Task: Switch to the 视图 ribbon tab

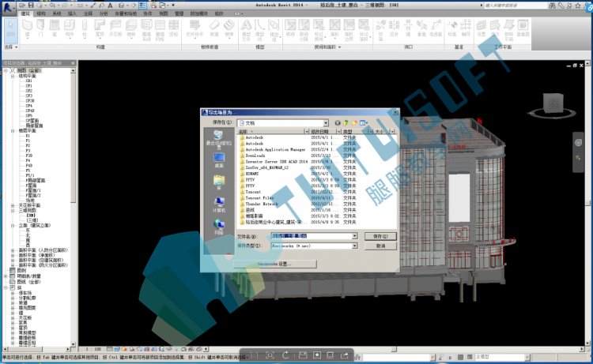Action: [x=164, y=13]
